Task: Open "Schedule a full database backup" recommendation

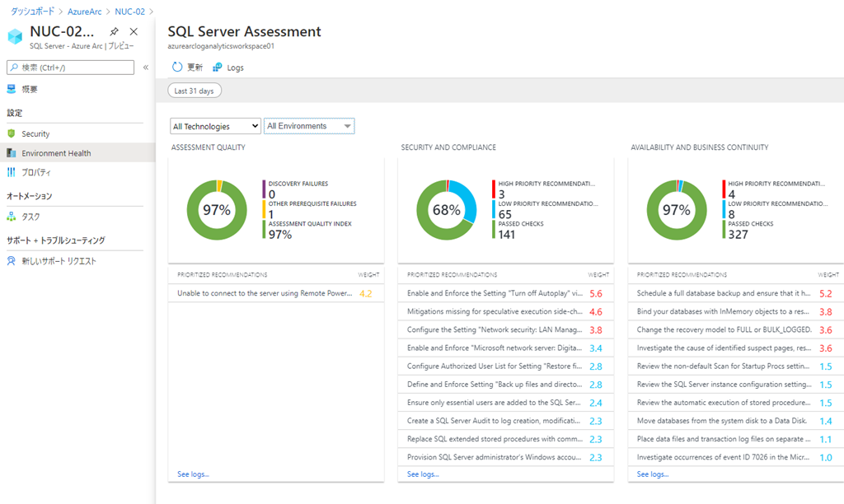Action: 736,293
